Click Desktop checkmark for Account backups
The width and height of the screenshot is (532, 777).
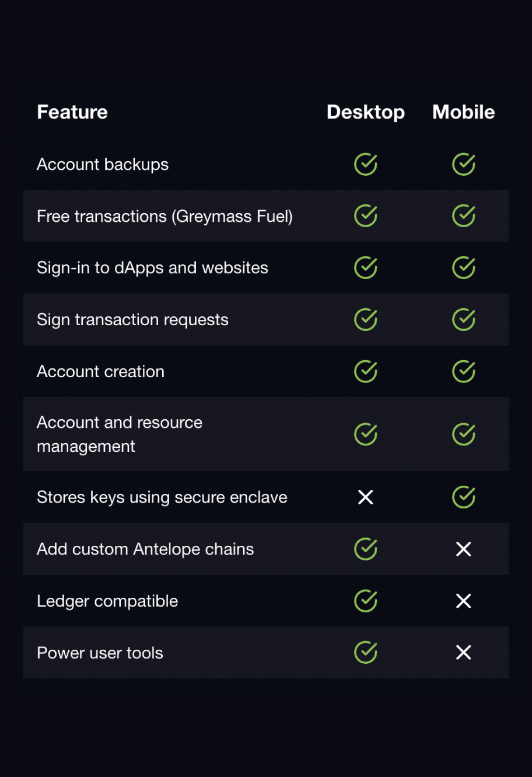pos(366,165)
